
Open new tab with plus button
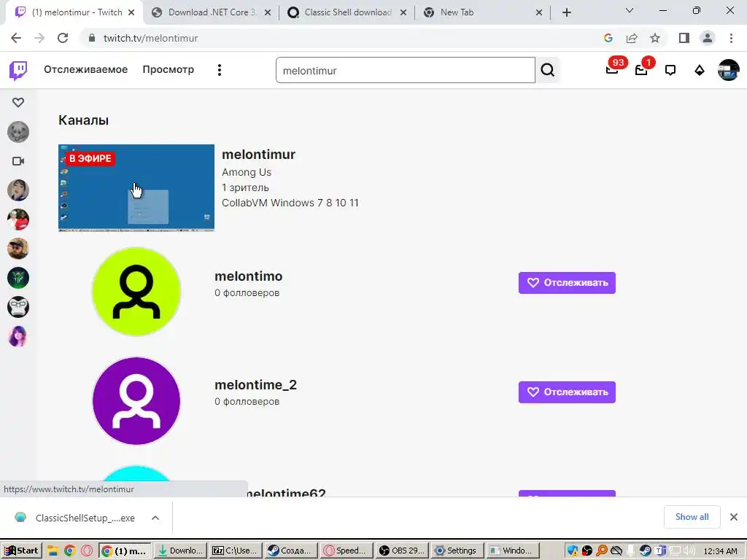click(566, 12)
